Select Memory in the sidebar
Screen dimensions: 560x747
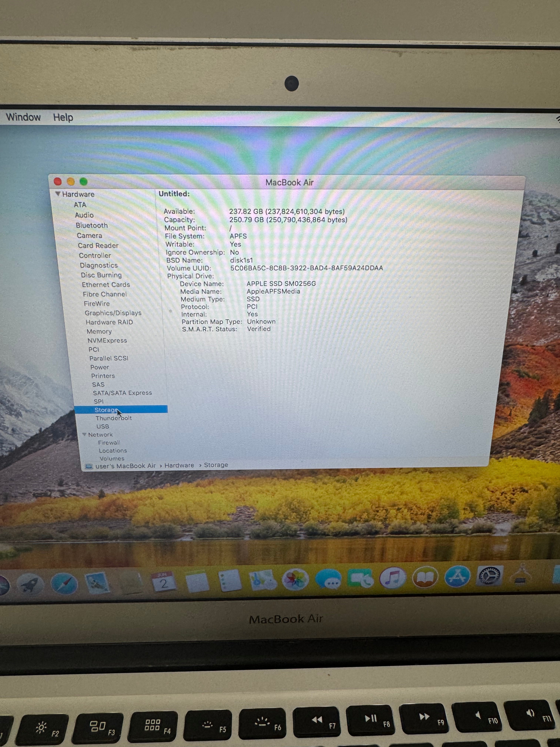click(99, 332)
